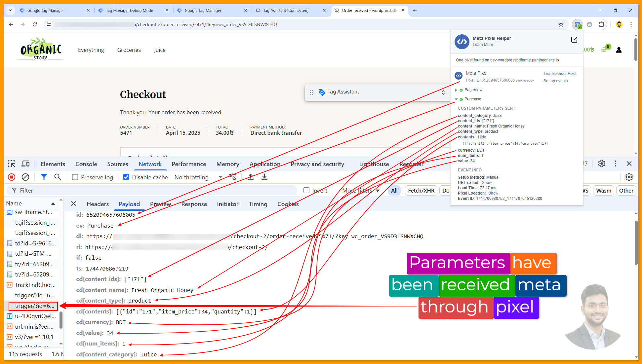Image resolution: width=642 pixels, height=364 pixels.
Task: Bookmark this page with the star icon
Action: click(561, 24)
